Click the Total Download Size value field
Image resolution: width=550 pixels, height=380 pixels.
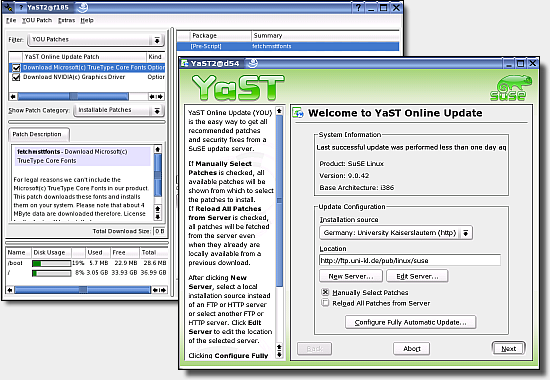point(159,231)
